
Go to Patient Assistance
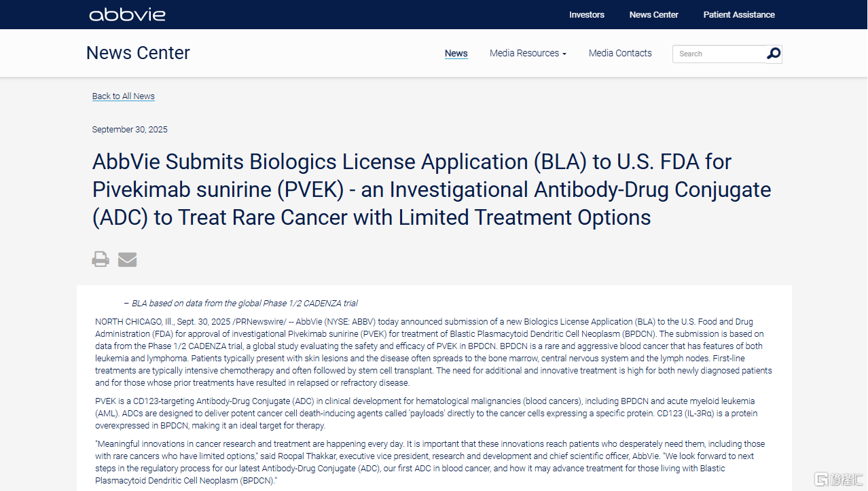(x=739, y=14)
